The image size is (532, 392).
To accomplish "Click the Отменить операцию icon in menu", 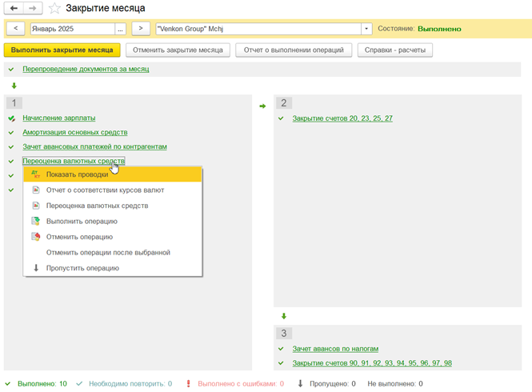I will 35,237.
